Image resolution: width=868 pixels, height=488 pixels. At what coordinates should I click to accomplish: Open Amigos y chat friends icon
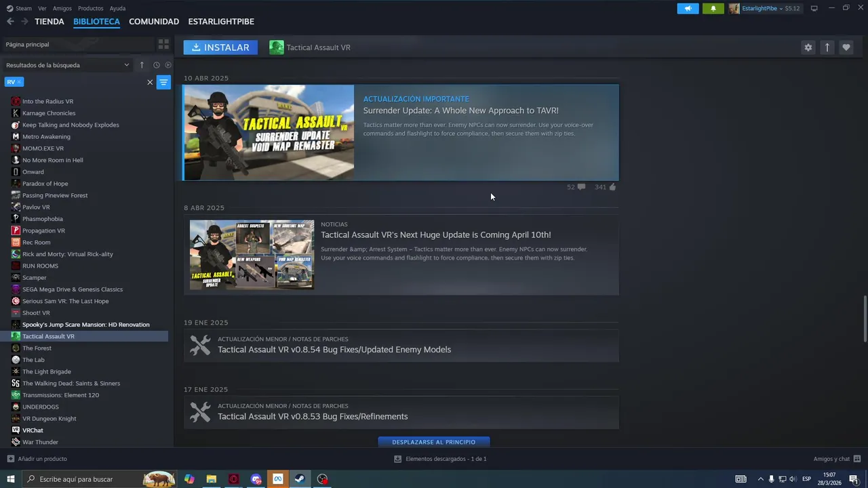856,459
